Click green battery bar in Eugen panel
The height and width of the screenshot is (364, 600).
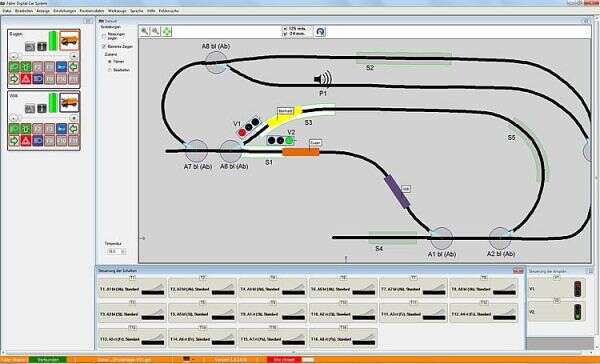(x=53, y=41)
